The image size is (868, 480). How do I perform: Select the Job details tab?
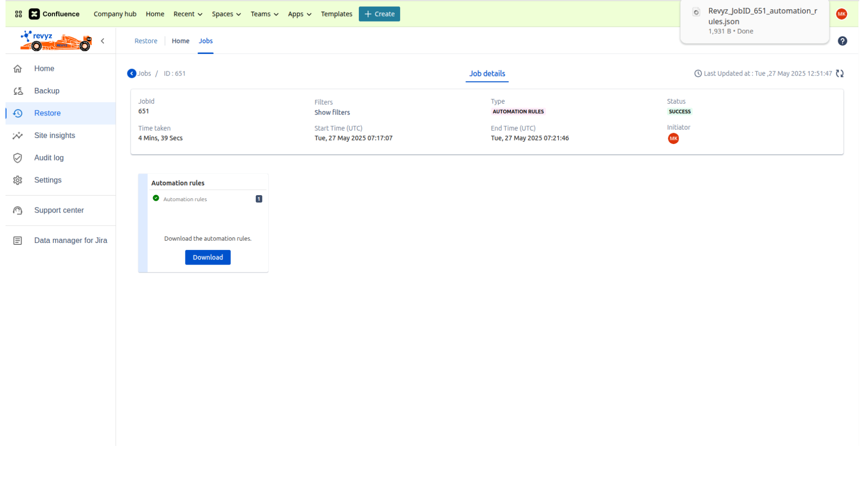point(487,74)
